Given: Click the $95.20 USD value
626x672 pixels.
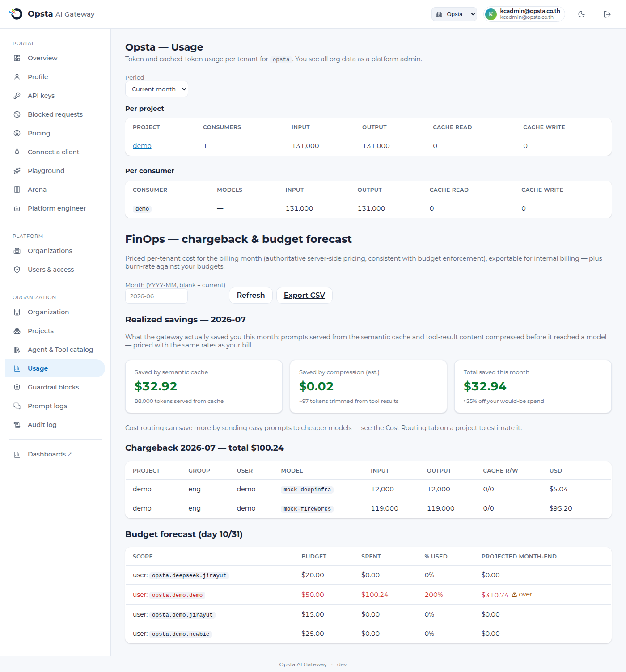Looking at the screenshot, I should (x=561, y=508).
